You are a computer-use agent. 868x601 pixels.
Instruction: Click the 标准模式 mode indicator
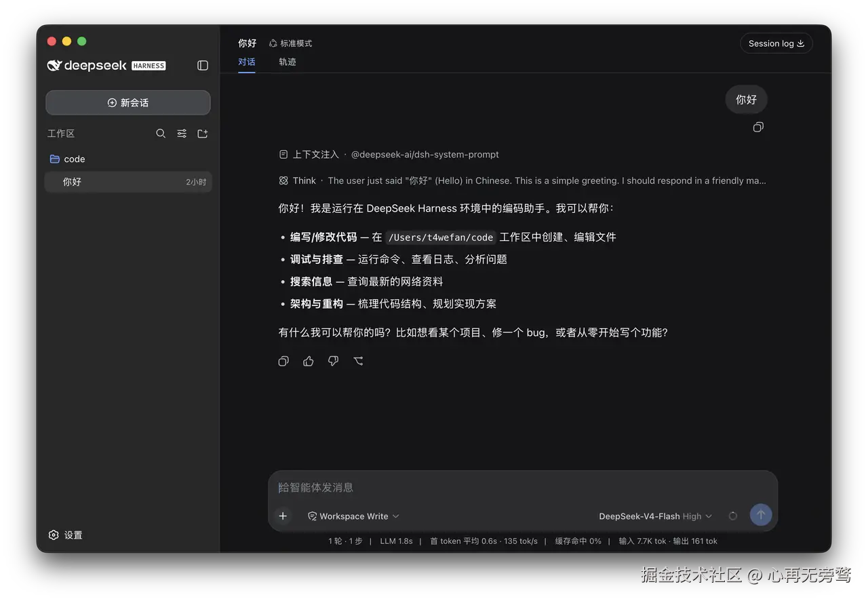(x=290, y=43)
